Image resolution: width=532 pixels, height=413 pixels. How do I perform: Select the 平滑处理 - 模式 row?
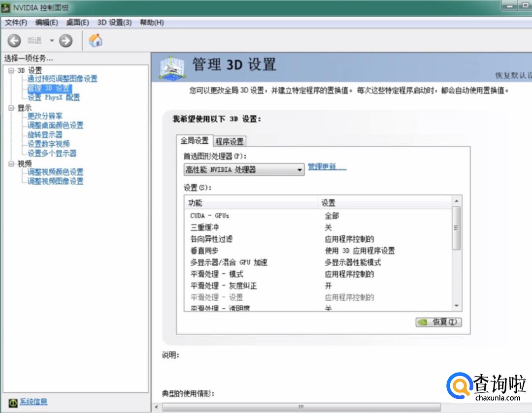tap(318, 274)
